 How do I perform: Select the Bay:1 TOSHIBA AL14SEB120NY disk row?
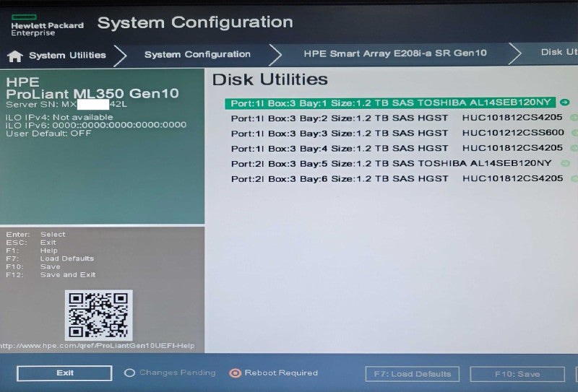coord(390,103)
